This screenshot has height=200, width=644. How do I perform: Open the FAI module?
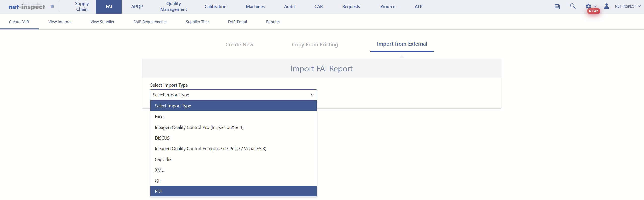point(109,7)
